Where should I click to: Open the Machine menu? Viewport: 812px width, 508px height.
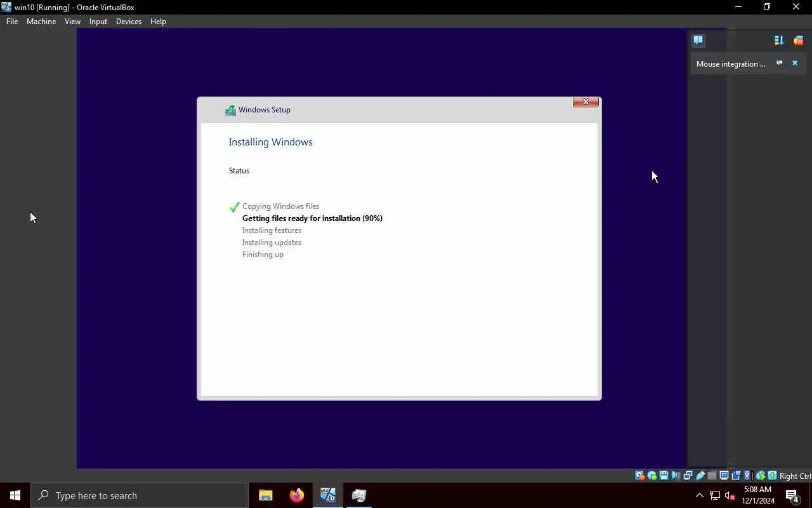pyautogui.click(x=41, y=22)
